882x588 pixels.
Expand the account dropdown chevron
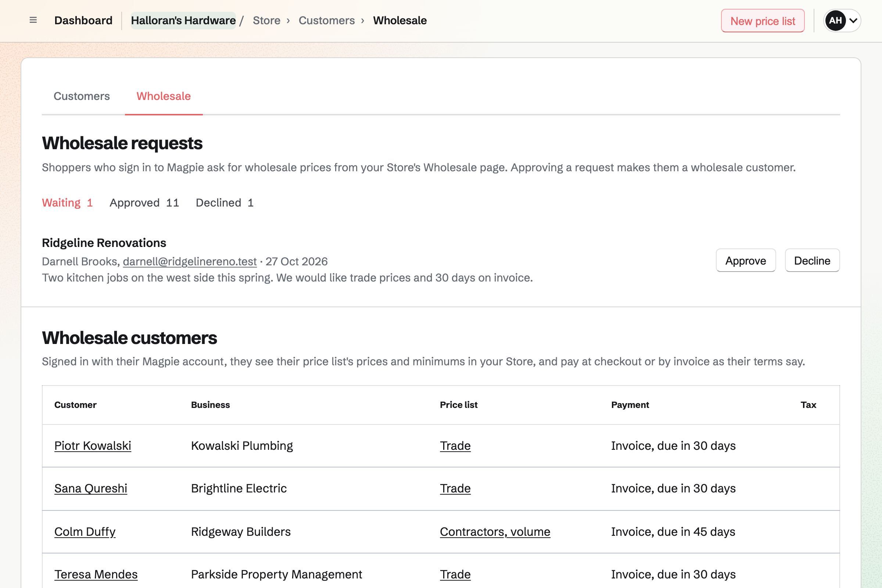click(853, 21)
